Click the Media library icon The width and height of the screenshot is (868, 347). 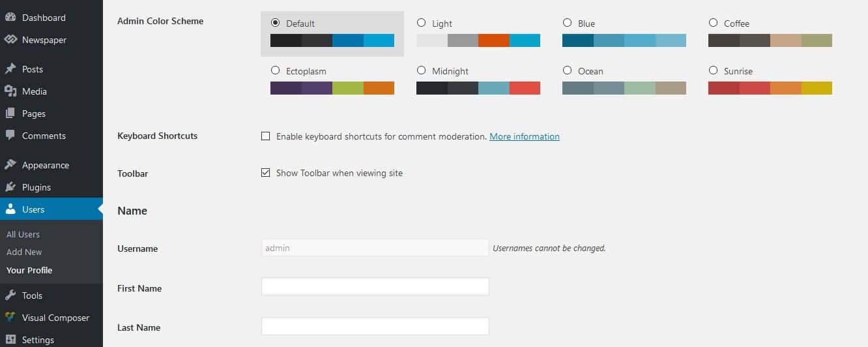pos(10,91)
